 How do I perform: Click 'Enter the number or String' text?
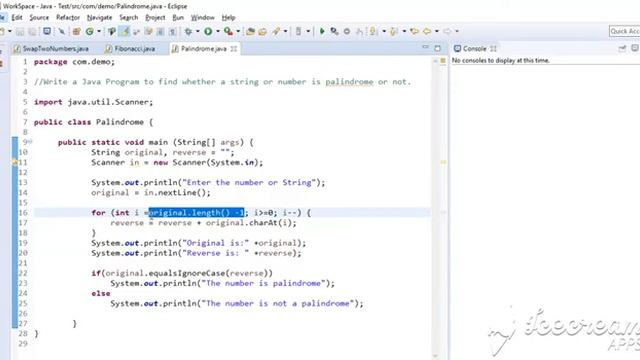[x=249, y=182]
